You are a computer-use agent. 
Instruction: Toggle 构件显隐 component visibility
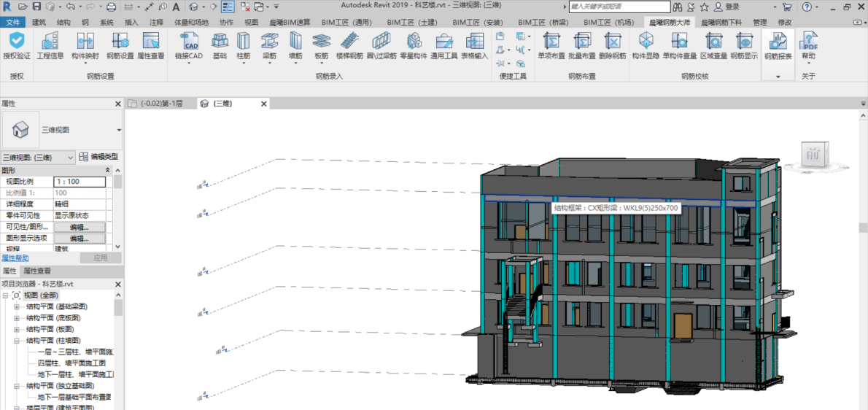click(646, 42)
